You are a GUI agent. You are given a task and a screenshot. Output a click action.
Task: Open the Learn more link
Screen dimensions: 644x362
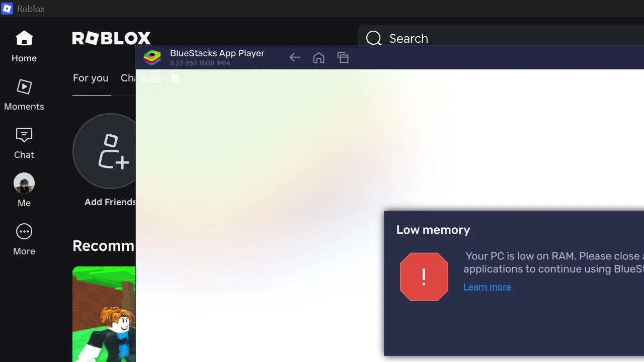pyautogui.click(x=487, y=287)
